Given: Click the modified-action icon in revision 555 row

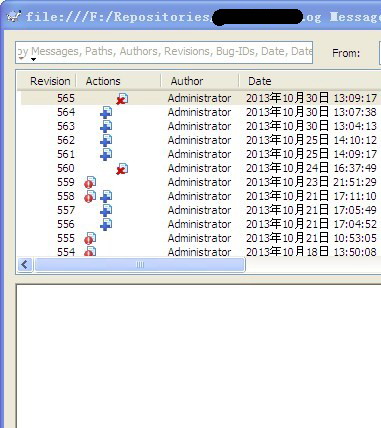Looking at the screenshot, I should pos(90,239).
